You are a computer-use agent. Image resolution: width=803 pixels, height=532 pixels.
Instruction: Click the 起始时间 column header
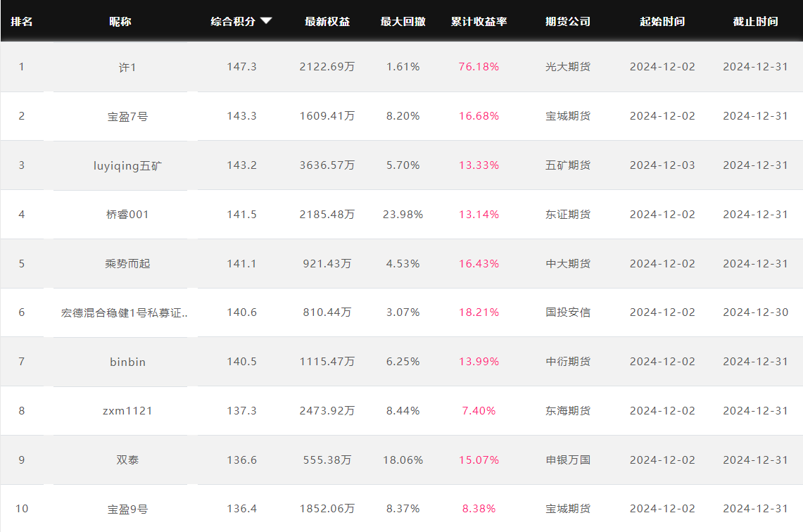662,22
